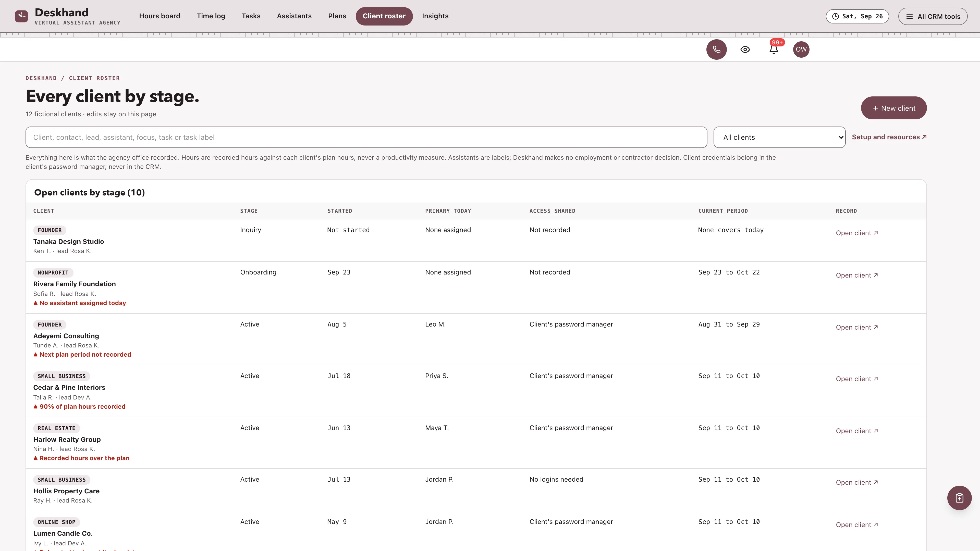Image resolution: width=980 pixels, height=551 pixels.
Task: Open client record for Rivera Family Foundation
Action: coord(857,275)
